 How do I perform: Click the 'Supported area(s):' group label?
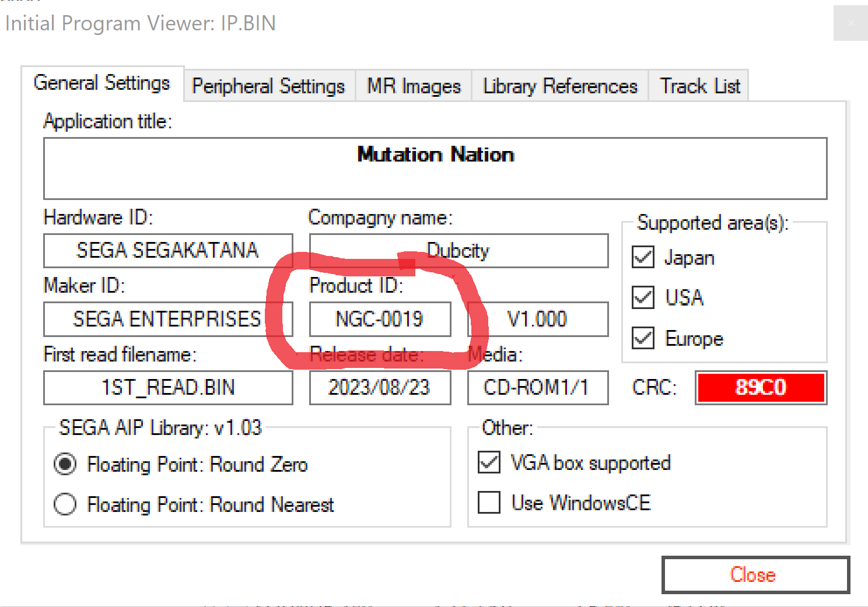point(713,223)
